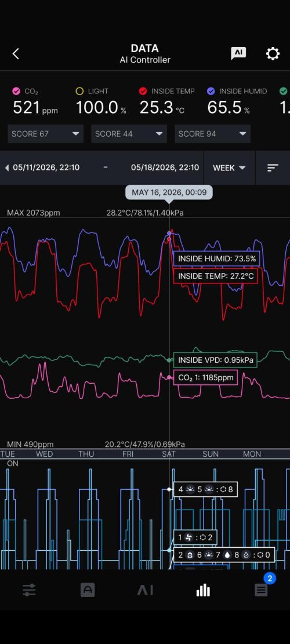Toggle the LIGHT yellow series indicator
The width and height of the screenshot is (290, 644).
tap(79, 91)
